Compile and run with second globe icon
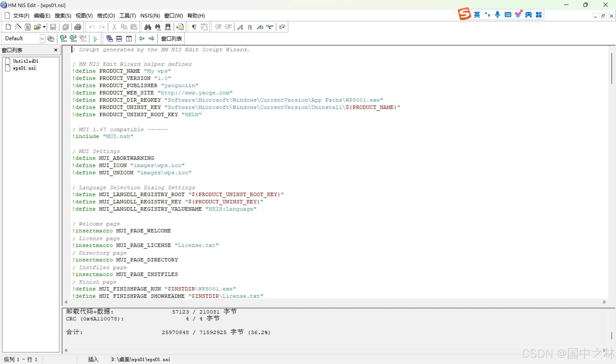This screenshot has width=616, height=364. point(73,38)
